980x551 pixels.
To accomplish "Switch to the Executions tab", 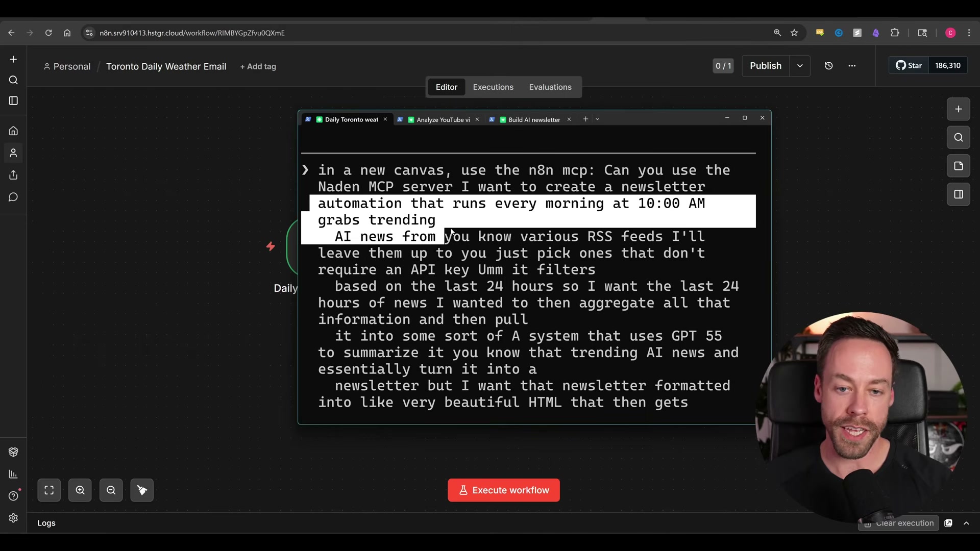I will (493, 87).
